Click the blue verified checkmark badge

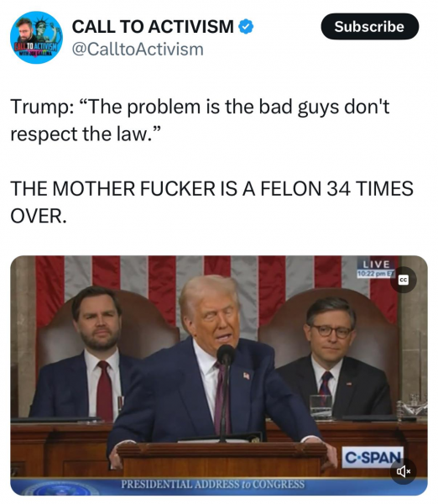246,27
